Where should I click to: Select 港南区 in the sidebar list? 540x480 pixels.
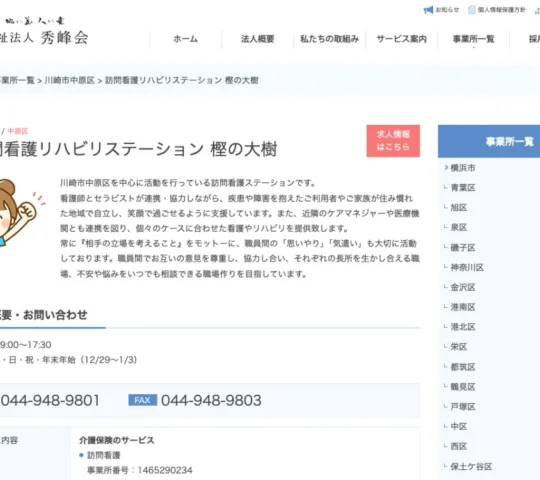(x=463, y=307)
